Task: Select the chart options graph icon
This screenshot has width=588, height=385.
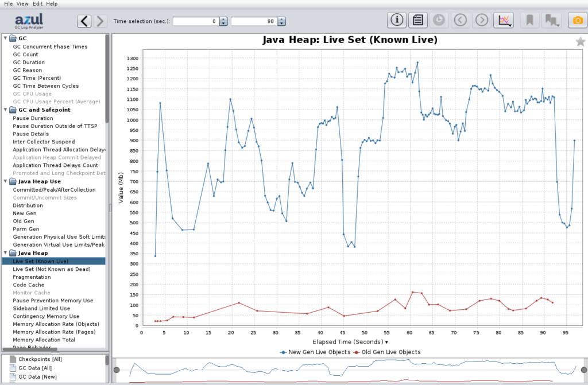Action: tap(504, 20)
